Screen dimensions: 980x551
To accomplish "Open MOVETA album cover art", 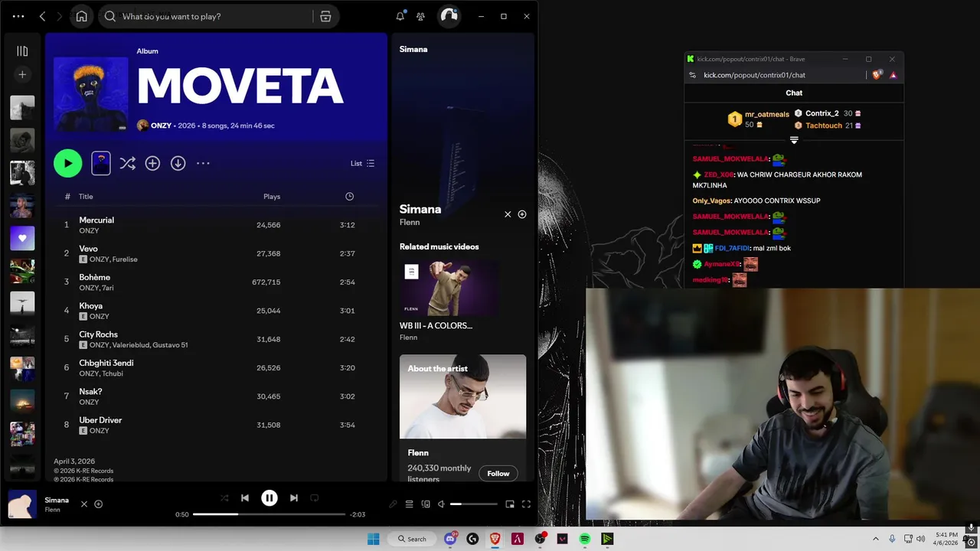I will click(91, 94).
